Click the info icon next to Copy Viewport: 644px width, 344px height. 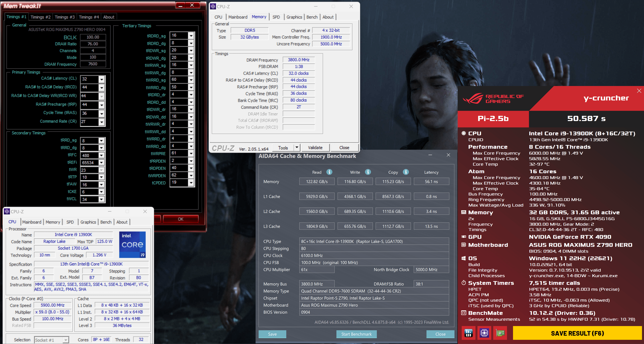pyautogui.click(x=406, y=172)
